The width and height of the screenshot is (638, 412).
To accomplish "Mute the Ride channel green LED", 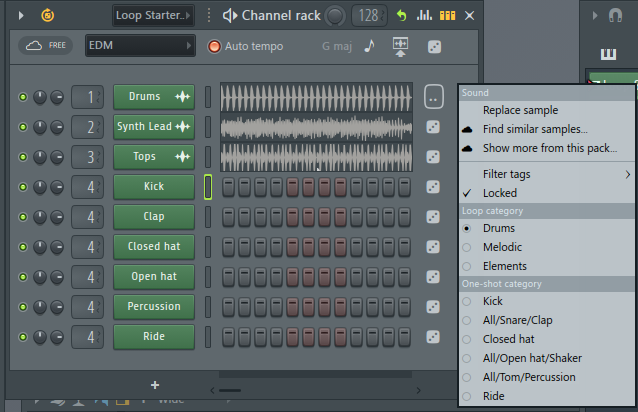I will [23, 337].
